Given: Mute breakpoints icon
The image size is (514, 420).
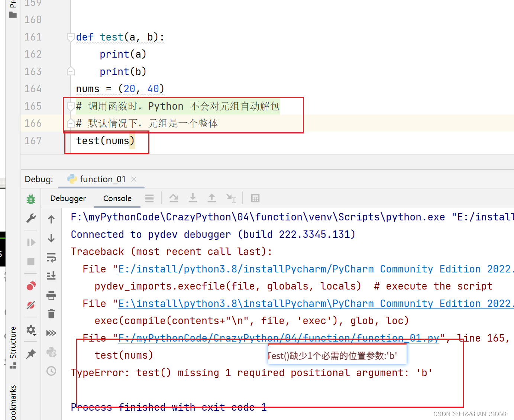Looking at the screenshot, I should tap(31, 305).
